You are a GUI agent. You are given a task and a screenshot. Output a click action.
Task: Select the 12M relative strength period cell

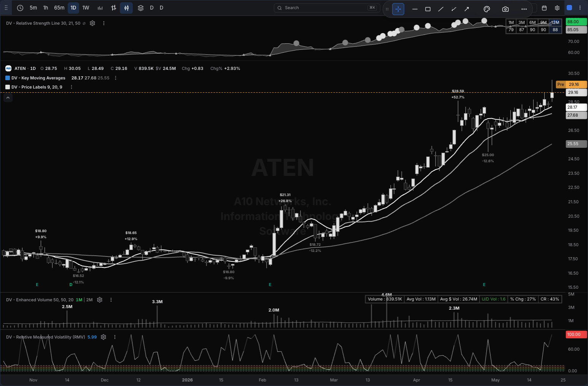click(555, 22)
